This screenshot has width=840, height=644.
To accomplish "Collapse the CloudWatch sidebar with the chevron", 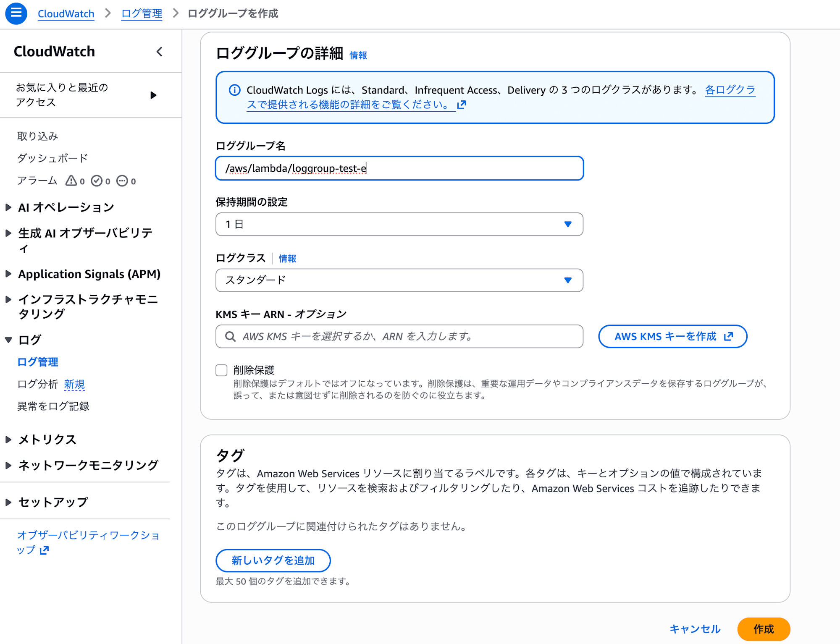I will [159, 52].
